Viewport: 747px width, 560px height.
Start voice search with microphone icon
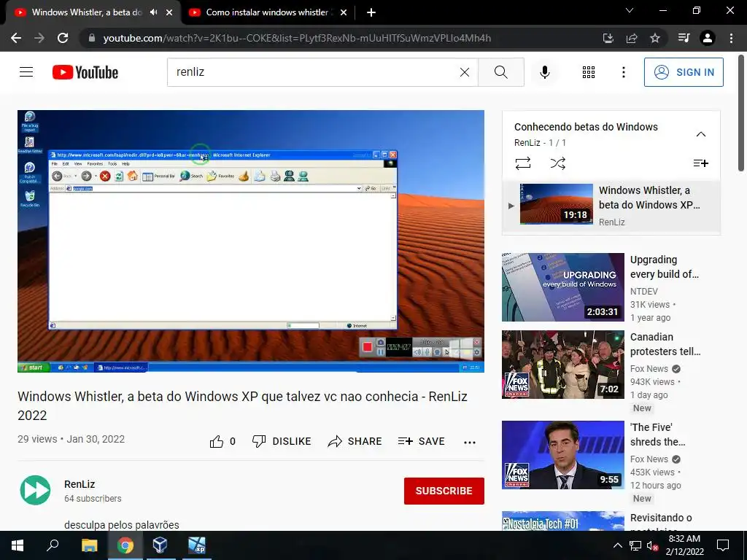545,72
